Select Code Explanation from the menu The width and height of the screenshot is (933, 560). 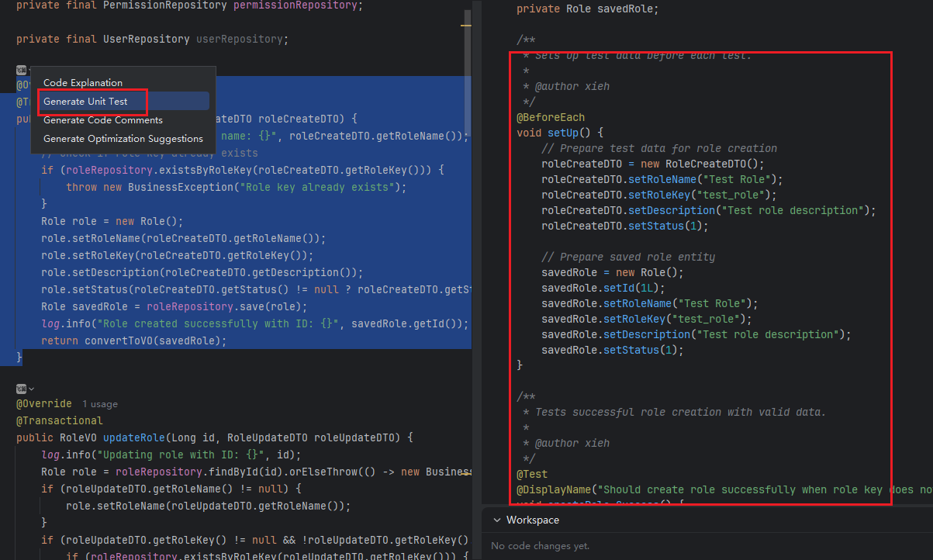tap(83, 83)
